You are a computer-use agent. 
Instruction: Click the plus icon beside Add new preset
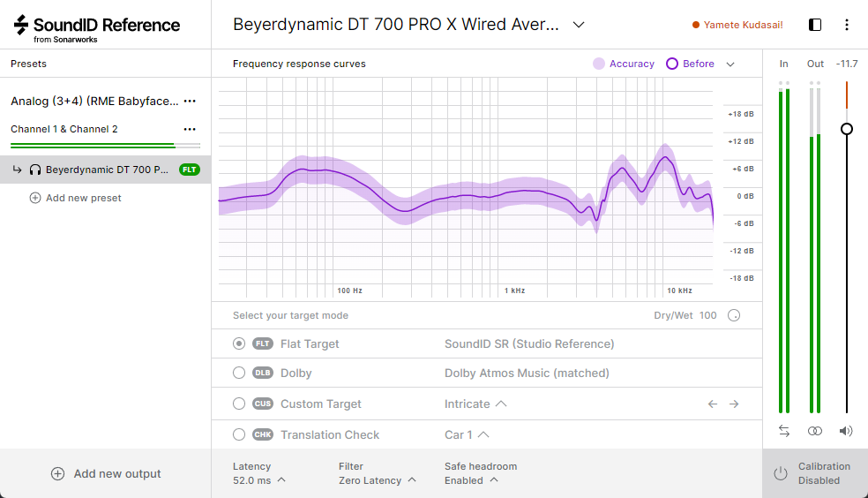[x=35, y=198]
